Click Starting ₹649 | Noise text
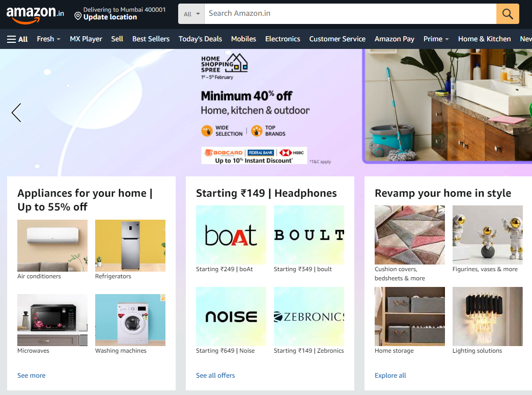The height and width of the screenshot is (395, 532). click(x=226, y=351)
